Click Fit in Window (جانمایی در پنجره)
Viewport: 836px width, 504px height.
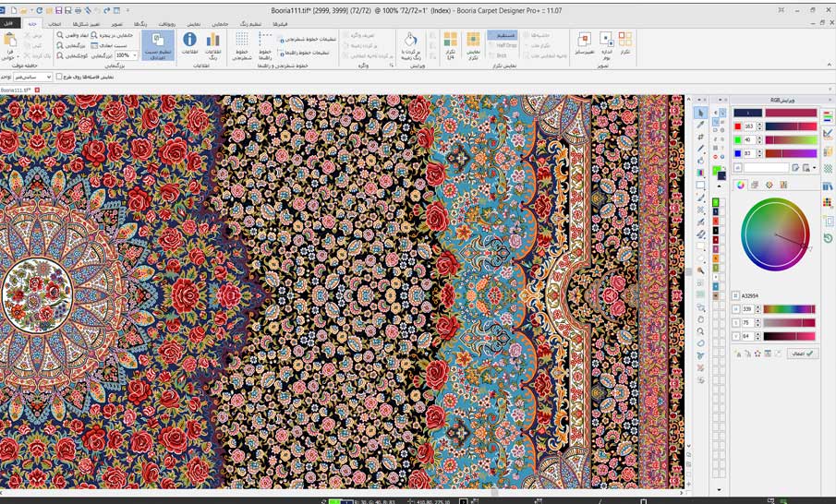[x=112, y=35]
